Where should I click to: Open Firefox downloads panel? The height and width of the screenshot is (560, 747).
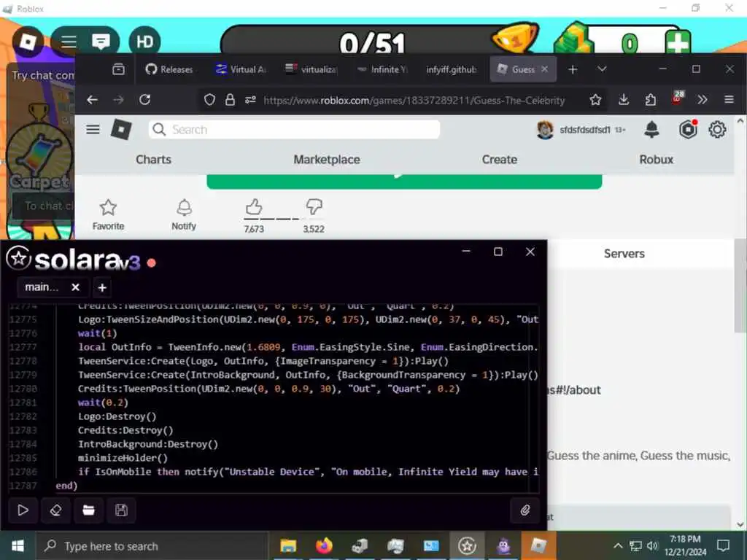pyautogui.click(x=624, y=99)
